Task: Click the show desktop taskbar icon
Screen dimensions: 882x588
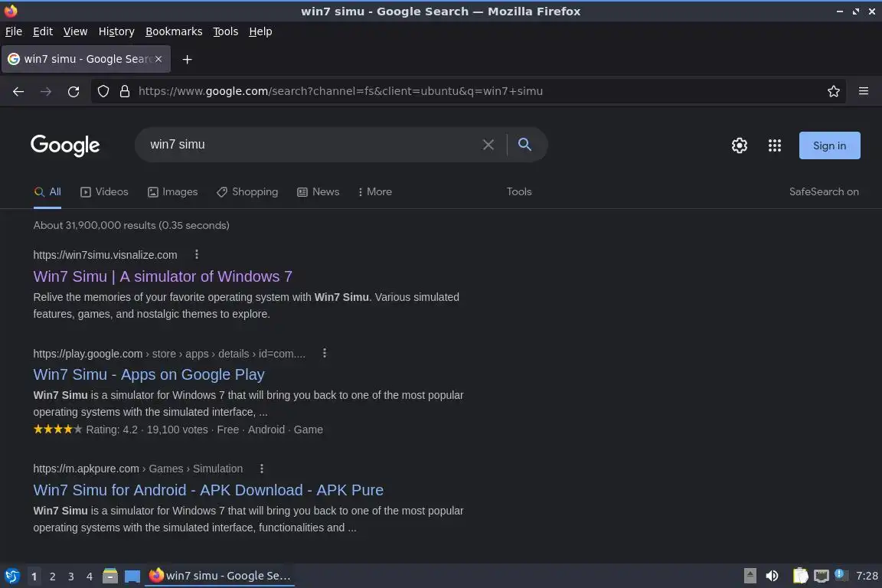Action: [132, 577]
